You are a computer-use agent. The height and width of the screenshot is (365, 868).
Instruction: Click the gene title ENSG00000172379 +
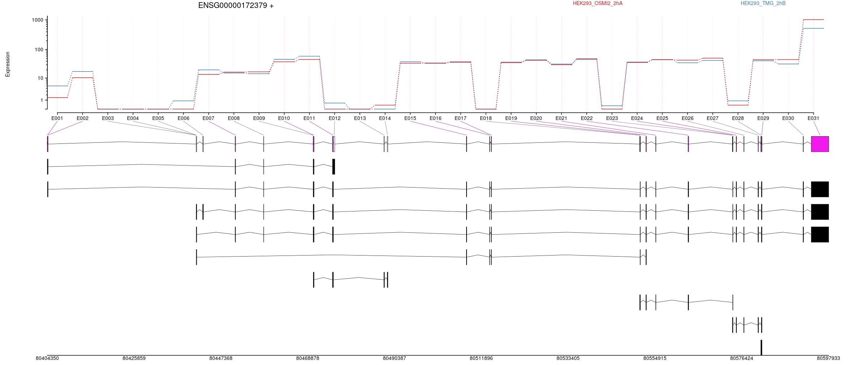(236, 5)
